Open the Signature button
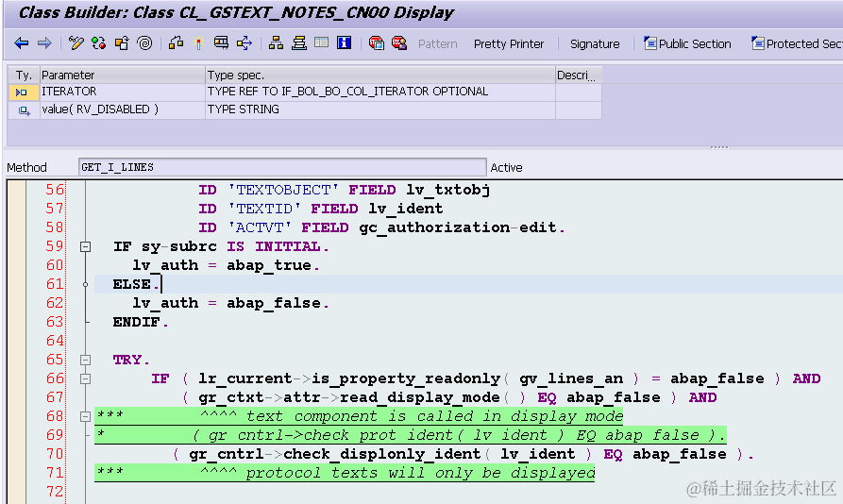The width and height of the screenshot is (843, 504). (x=595, y=44)
